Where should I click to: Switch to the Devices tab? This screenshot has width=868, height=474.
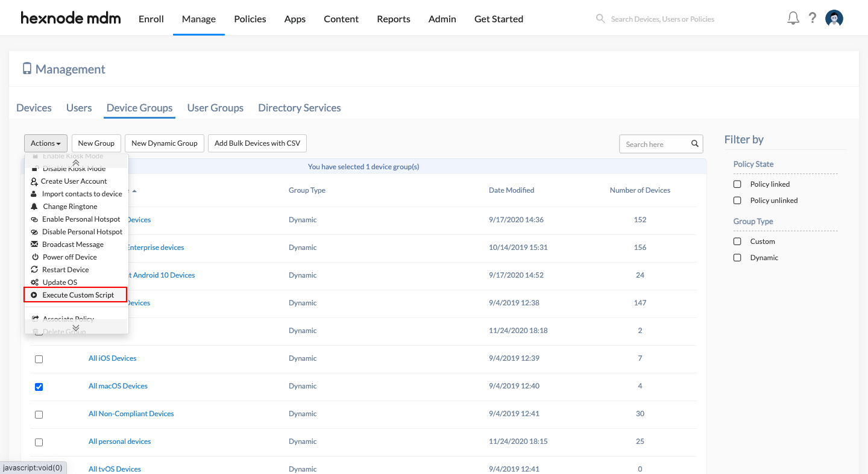coord(34,108)
